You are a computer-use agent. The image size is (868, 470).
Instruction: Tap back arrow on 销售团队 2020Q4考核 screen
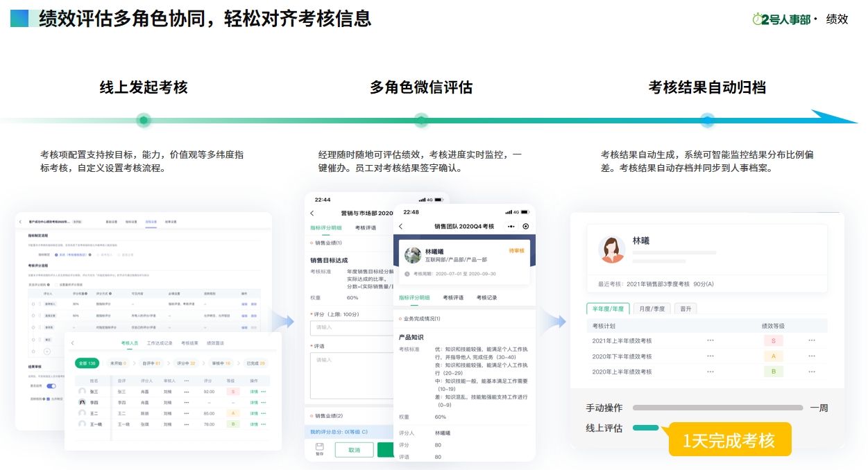(x=400, y=226)
